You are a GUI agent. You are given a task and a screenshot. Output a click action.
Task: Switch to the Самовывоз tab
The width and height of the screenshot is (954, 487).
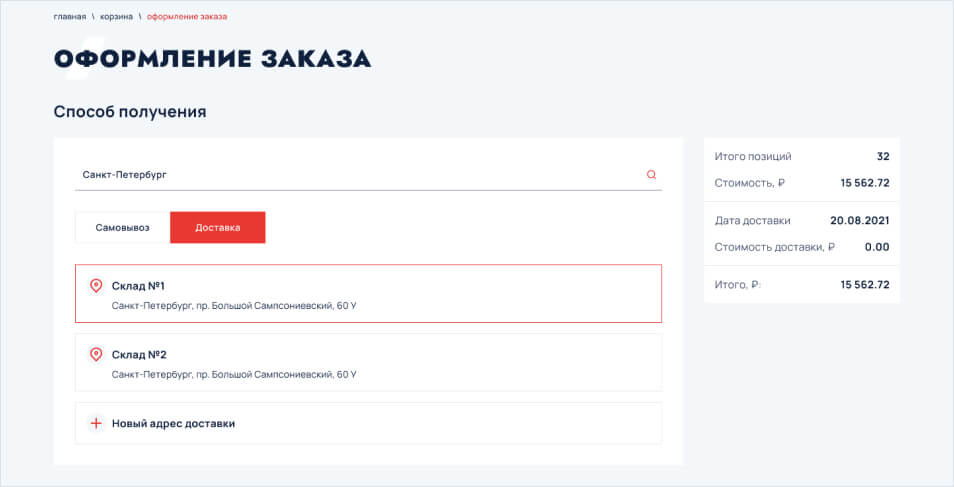122,228
